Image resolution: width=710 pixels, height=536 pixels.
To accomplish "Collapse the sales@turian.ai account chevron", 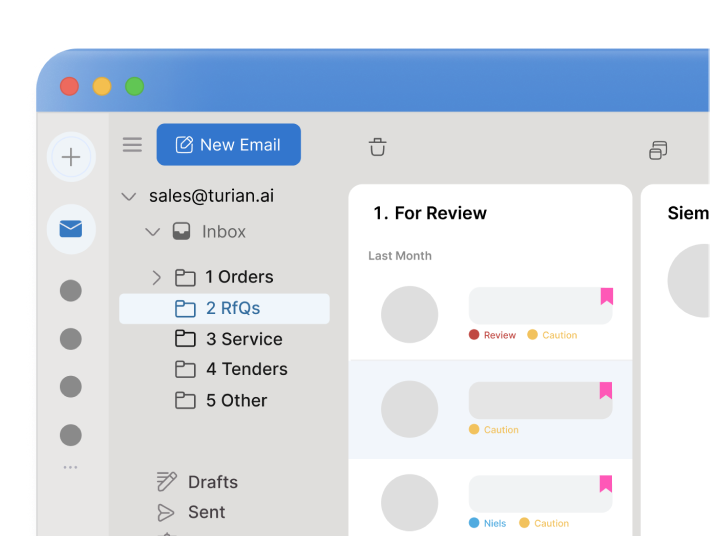I will (x=129, y=196).
